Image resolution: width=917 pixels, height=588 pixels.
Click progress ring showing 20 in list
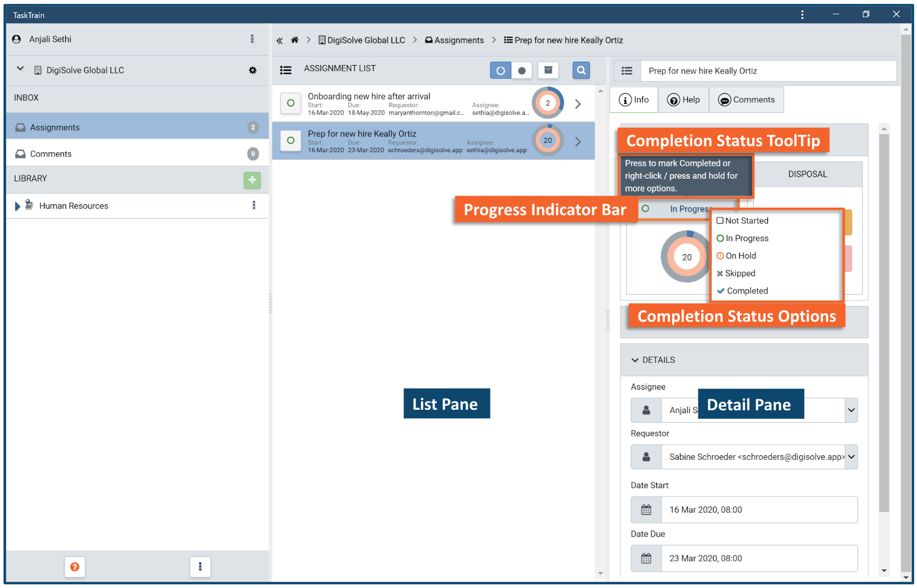[x=548, y=140]
